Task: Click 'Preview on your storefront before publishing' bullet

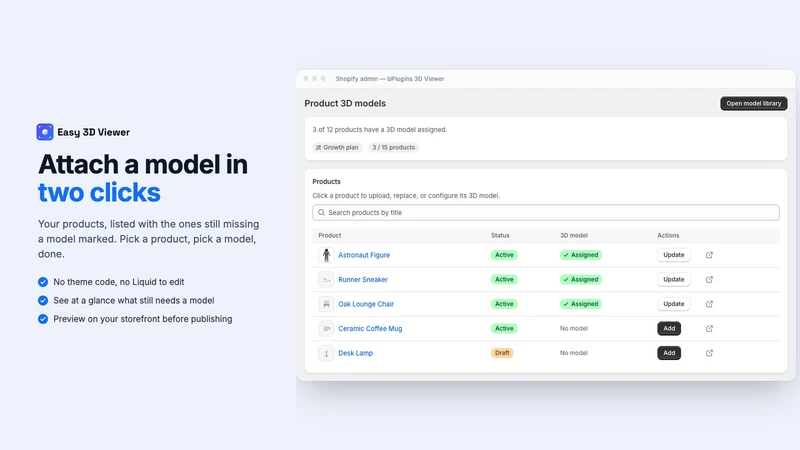Action: pyautogui.click(x=142, y=319)
